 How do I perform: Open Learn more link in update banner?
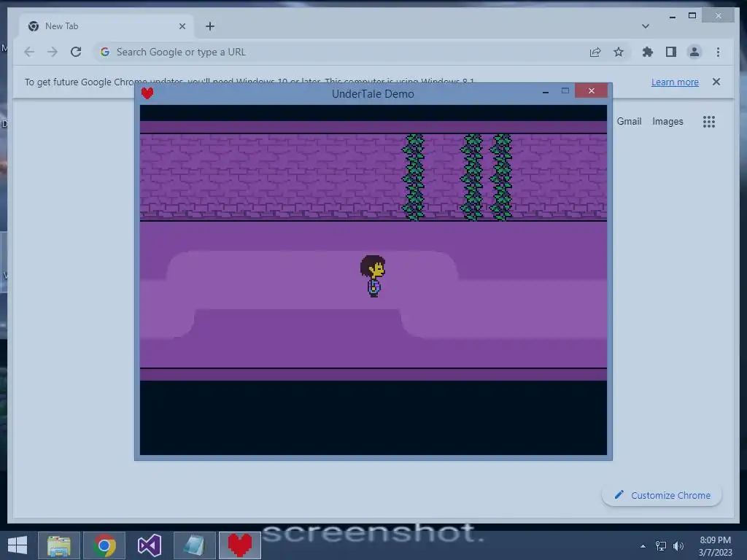(x=675, y=82)
